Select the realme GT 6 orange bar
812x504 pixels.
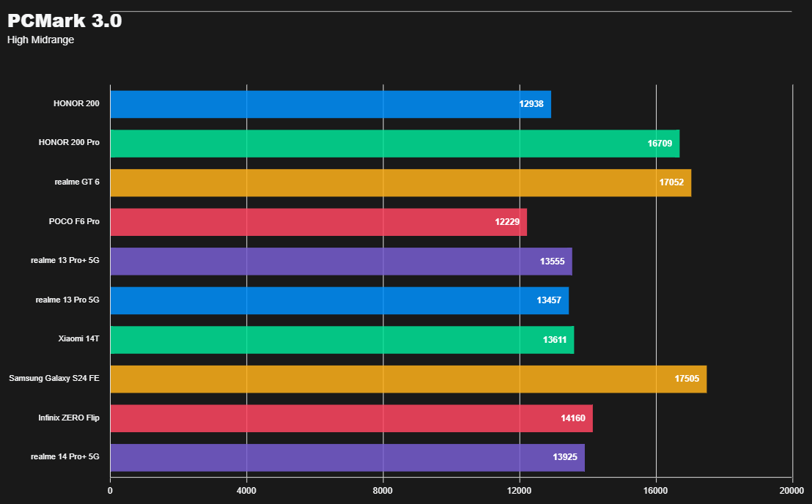click(400, 182)
